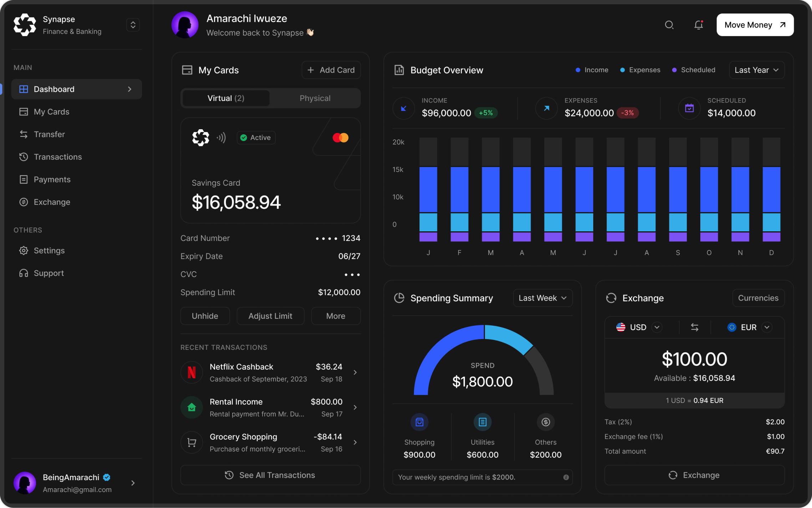Open the Last Week period dropdown
812x508 pixels.
point(543,298)
